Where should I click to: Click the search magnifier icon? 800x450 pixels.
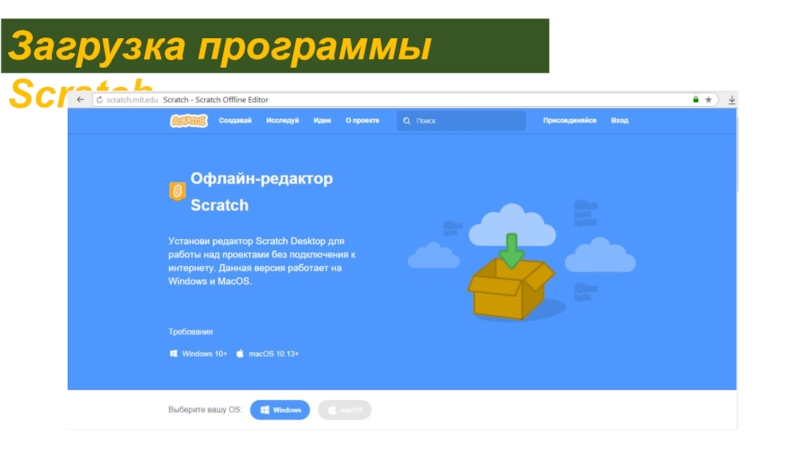click(407, 121)
